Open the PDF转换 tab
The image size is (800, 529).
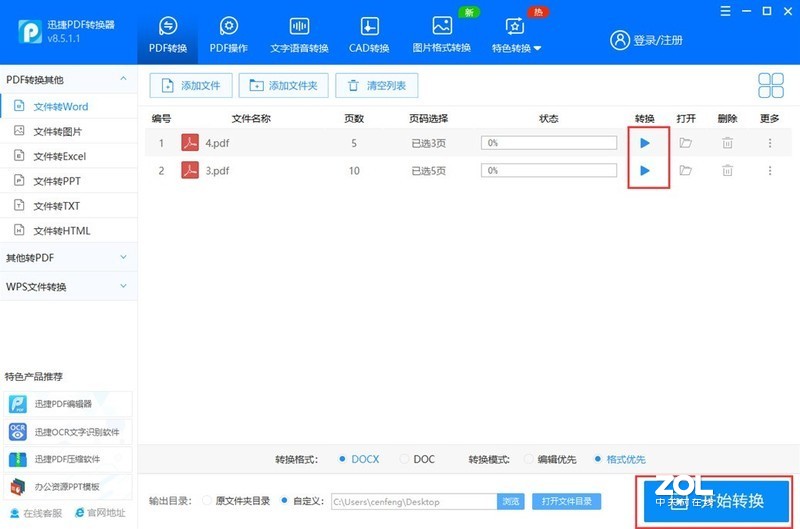pos(168,35)
